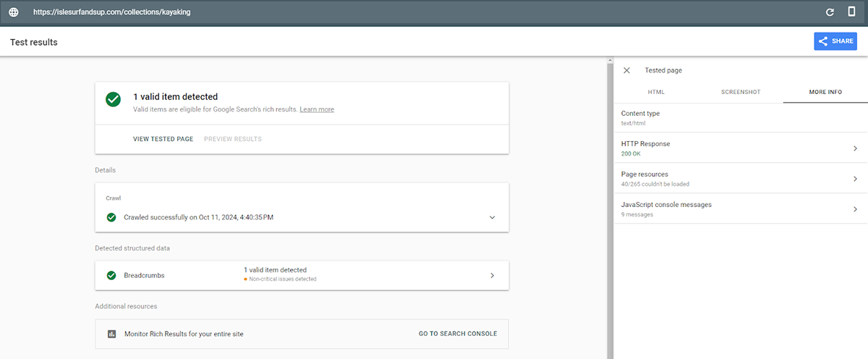Click the green check next to Crawled successfully
This screenshot has height=359, width=868.
(x=111, y=217)
